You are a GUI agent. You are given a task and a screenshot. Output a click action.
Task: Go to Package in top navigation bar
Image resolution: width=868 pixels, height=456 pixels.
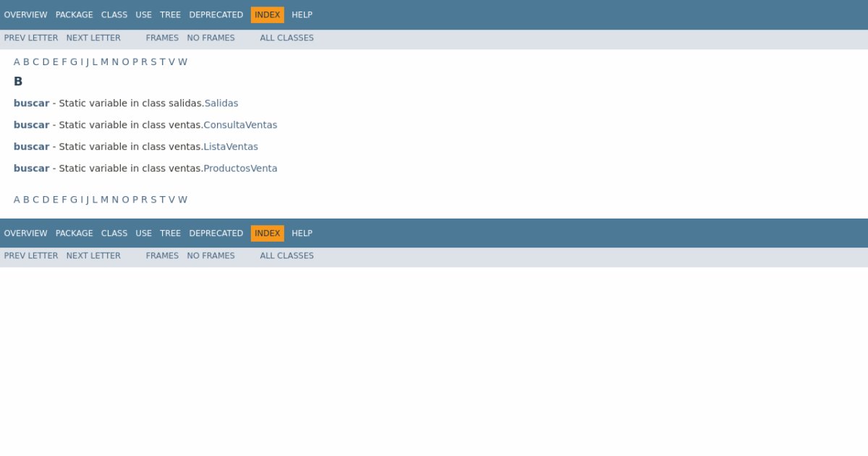click(x=74, y=14)
